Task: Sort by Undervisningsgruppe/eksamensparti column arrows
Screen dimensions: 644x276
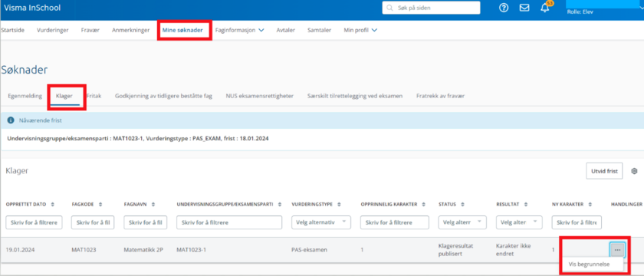Action: click(x=280, y=205)
